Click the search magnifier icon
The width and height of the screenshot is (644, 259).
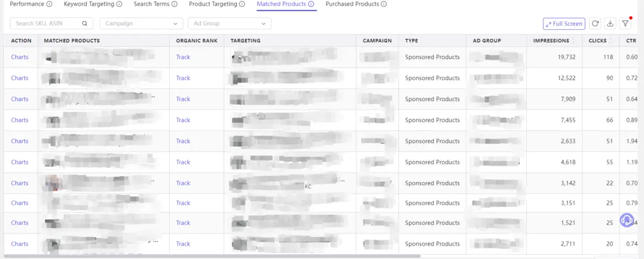tap(84, 23)
